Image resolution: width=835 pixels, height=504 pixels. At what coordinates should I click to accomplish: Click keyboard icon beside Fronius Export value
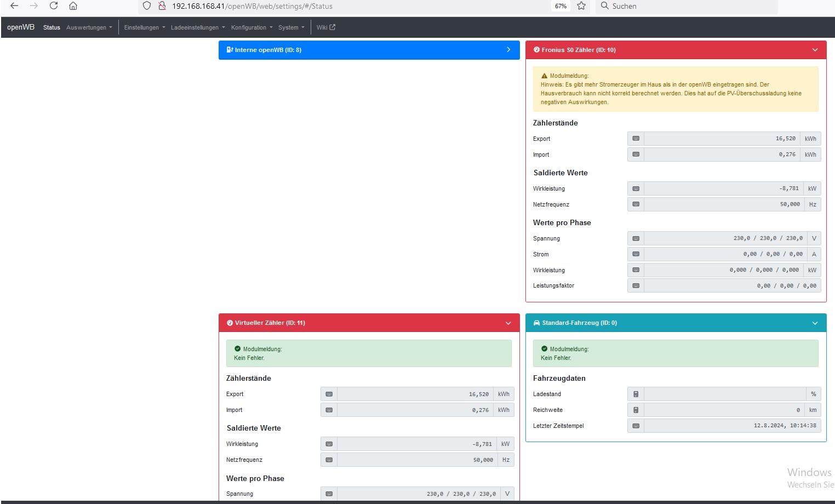636,139
